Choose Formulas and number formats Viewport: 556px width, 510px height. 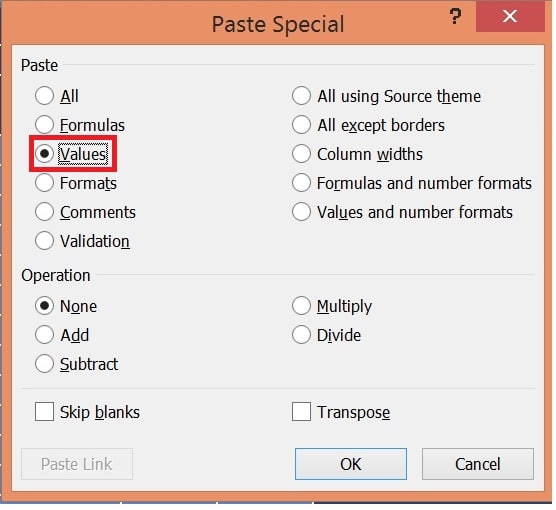coord(301,183)
